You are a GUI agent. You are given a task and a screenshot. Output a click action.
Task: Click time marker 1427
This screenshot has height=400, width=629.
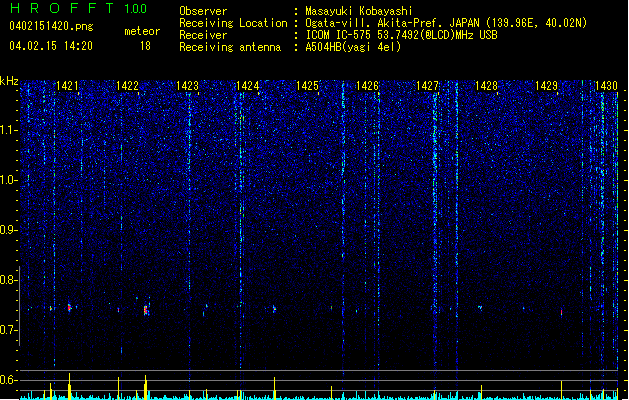pos(427,86)
